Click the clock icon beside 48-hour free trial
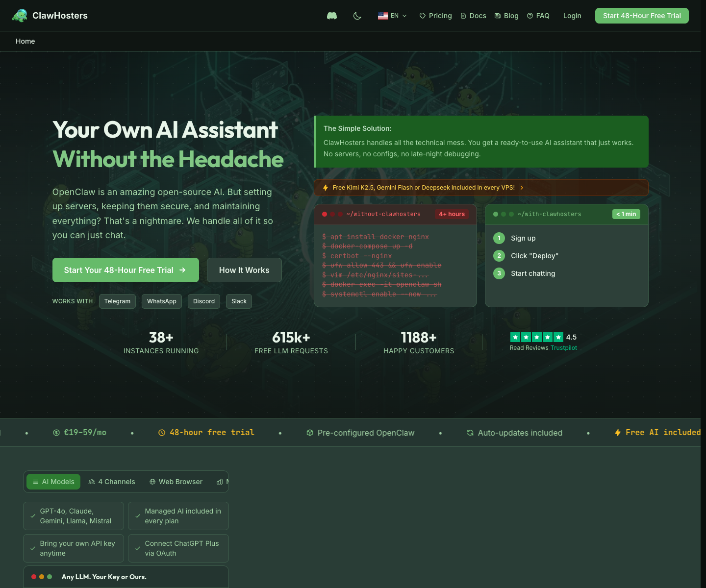The image size is (706, 588). pos(162,433)
